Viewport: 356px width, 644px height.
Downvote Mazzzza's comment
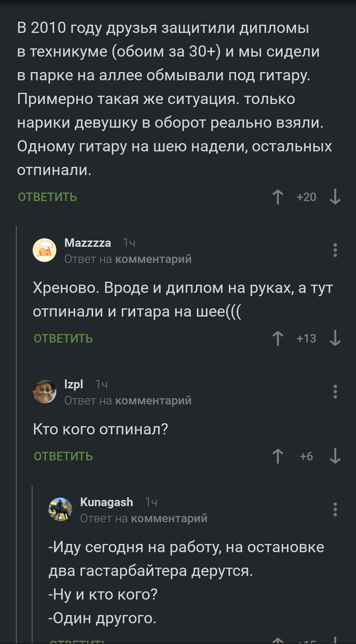coord(336,338)
